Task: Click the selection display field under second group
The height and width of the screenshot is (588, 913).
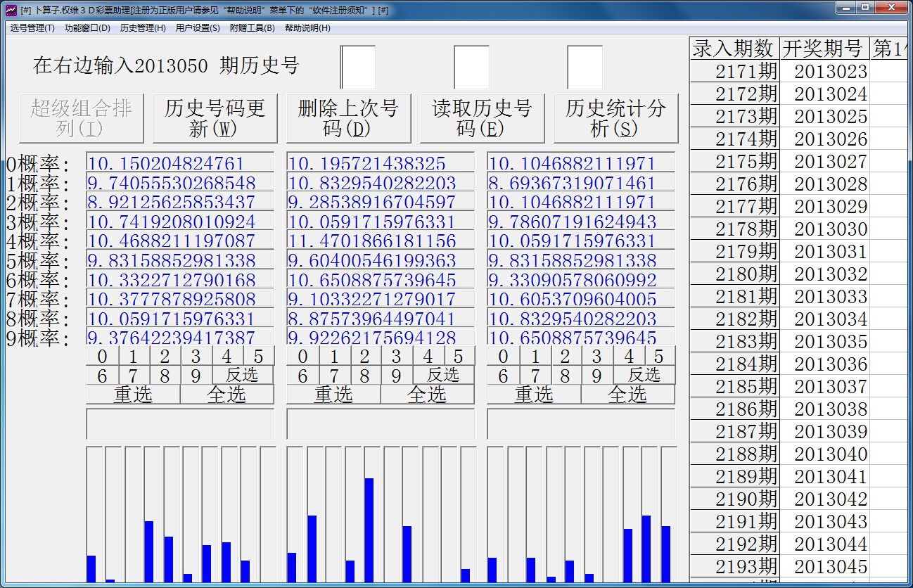Action: [381, 424]
